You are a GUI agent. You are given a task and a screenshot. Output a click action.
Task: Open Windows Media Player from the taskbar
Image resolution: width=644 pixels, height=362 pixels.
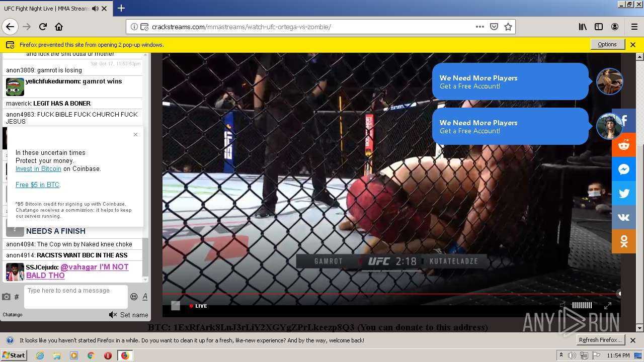(x=73, y=355)
